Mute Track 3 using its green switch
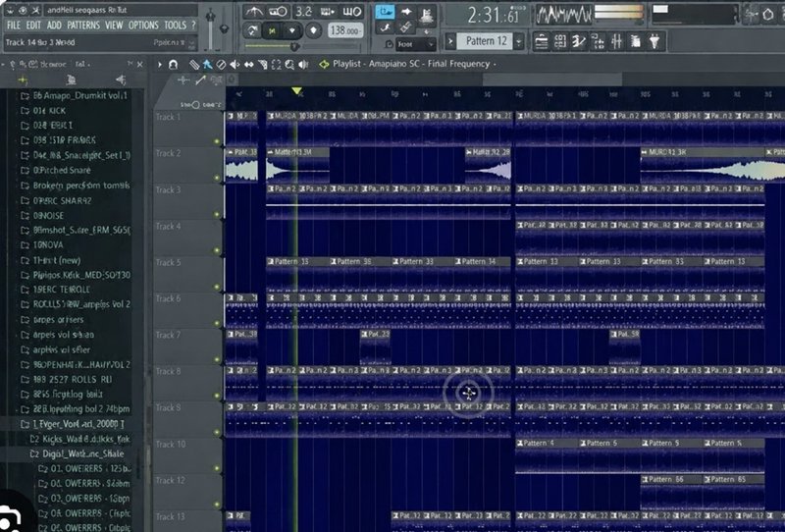The width and height of the screenshot is (785, 532). 217,214
